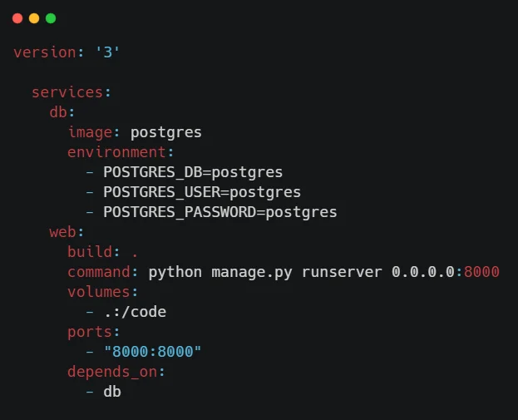The height and width of the screenshot is (420, 518).
Task: Click the red close dot
Action: [17, 17]
